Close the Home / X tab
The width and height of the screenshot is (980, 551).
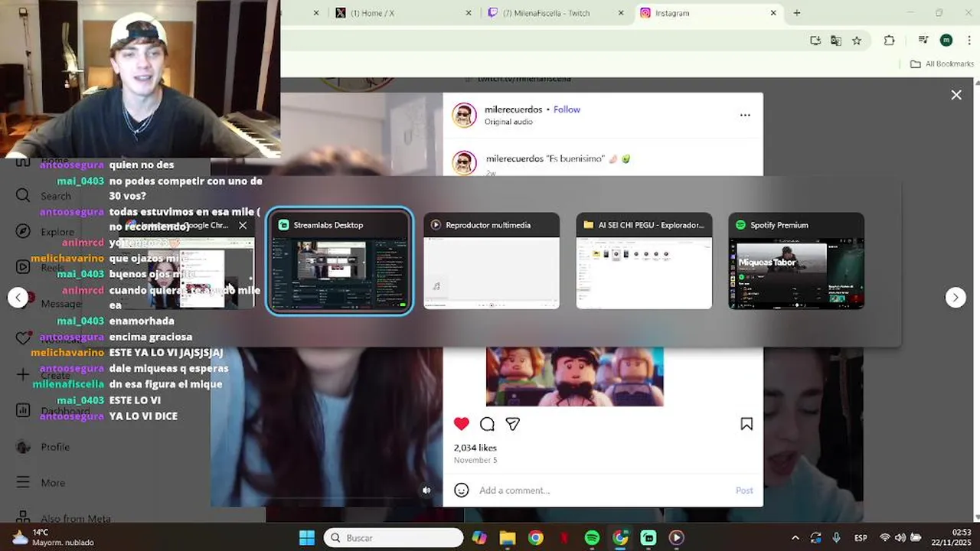pyautogui.click(x=469, y=13)
